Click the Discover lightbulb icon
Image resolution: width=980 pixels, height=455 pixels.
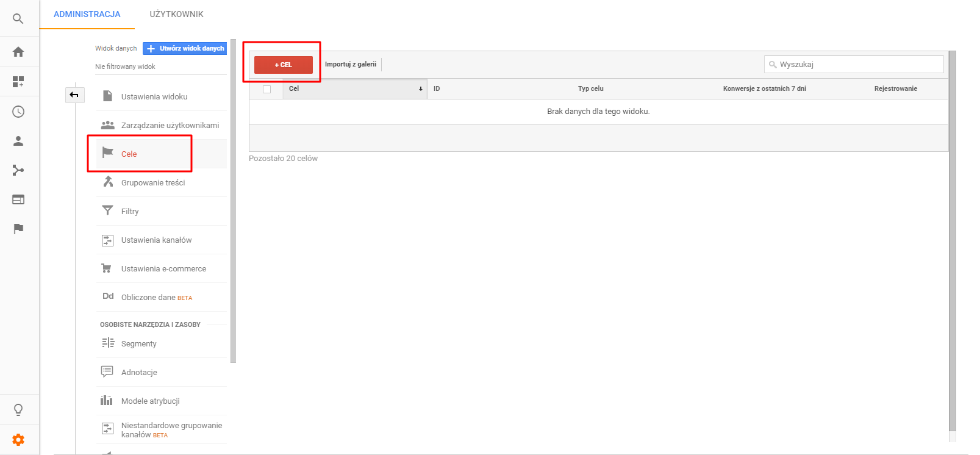point(18,409)
